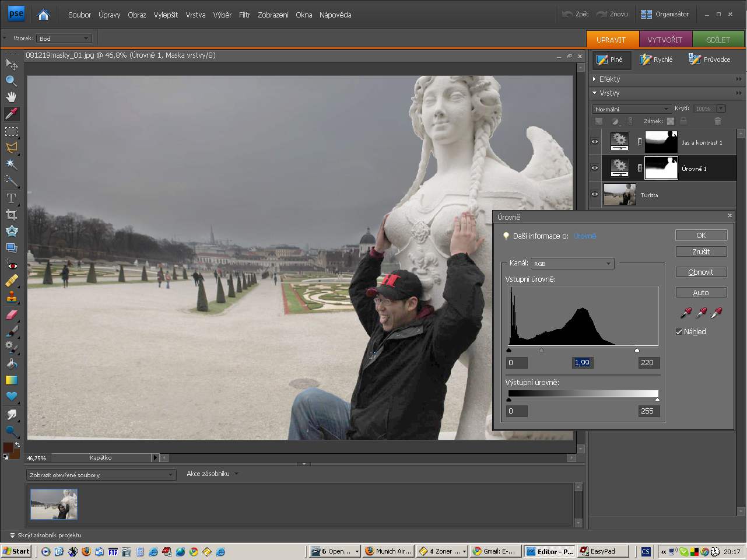Select the Hand pan tool

[x=11, y=97]
